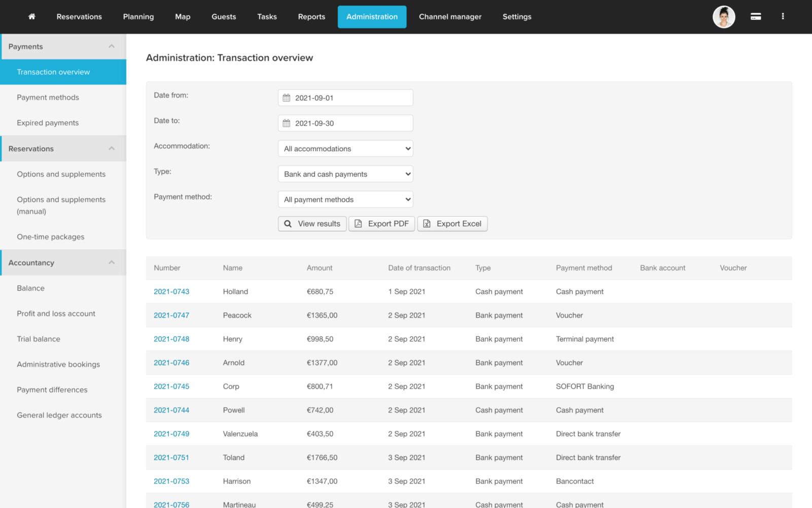
Task: Click the home icon in top navigation
Action: coord(31,17)
